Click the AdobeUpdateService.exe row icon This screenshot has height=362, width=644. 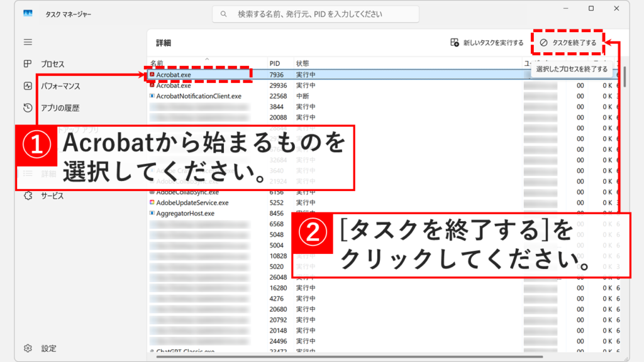[x=152, y=202]
